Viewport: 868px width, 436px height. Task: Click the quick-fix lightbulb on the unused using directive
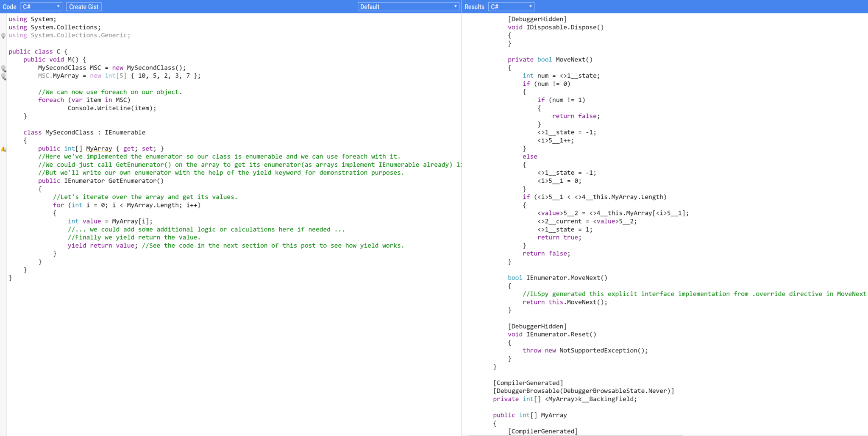tap(4, 36)
